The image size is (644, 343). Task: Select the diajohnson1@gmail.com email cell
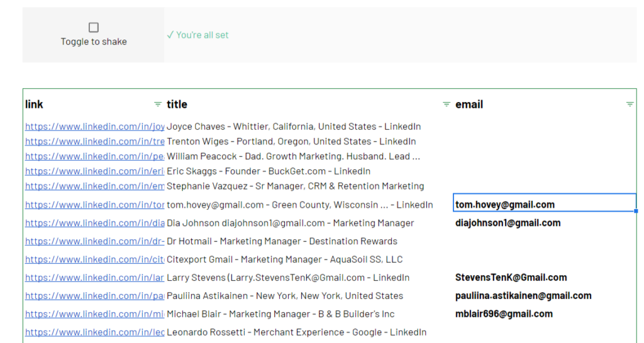tap(545, 223)
